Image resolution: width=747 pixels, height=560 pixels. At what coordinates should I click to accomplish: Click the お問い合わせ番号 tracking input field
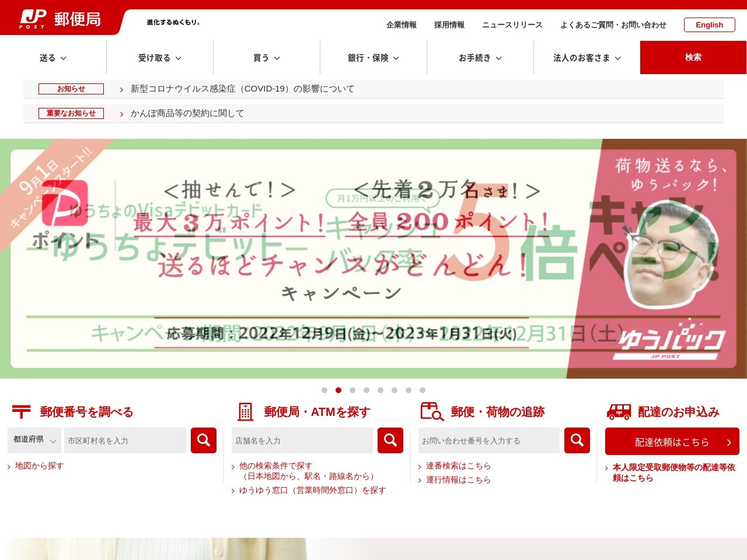point(489,440)
